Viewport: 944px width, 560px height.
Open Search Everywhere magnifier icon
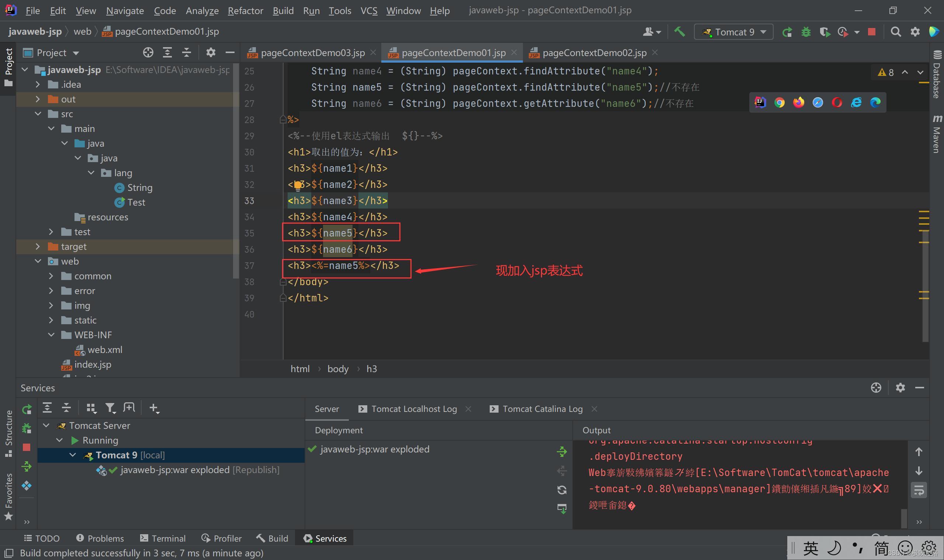[x=896, y=32]
